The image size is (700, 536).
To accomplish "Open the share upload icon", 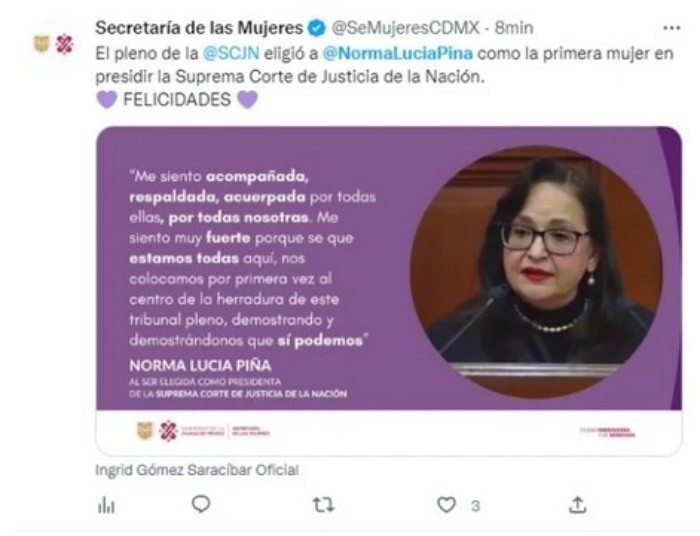I will (x=577, y=505).
